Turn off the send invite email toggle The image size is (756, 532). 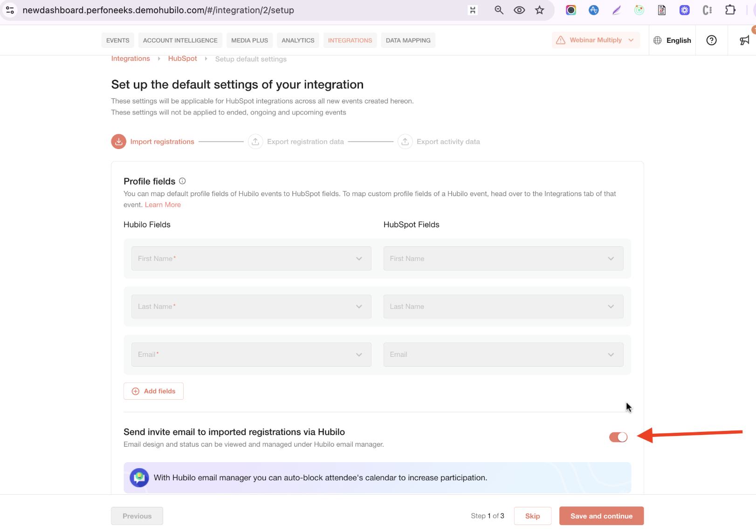click(x=618, y=437)
